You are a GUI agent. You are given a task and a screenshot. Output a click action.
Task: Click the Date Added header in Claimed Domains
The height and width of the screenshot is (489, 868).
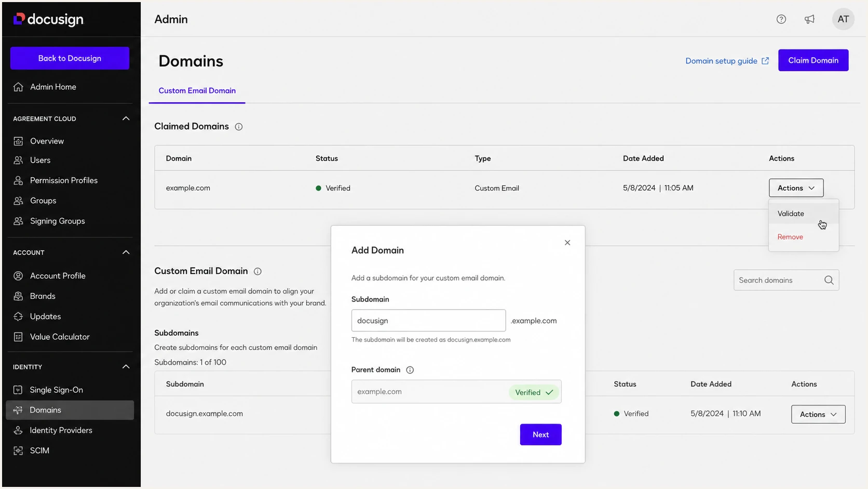643,158
